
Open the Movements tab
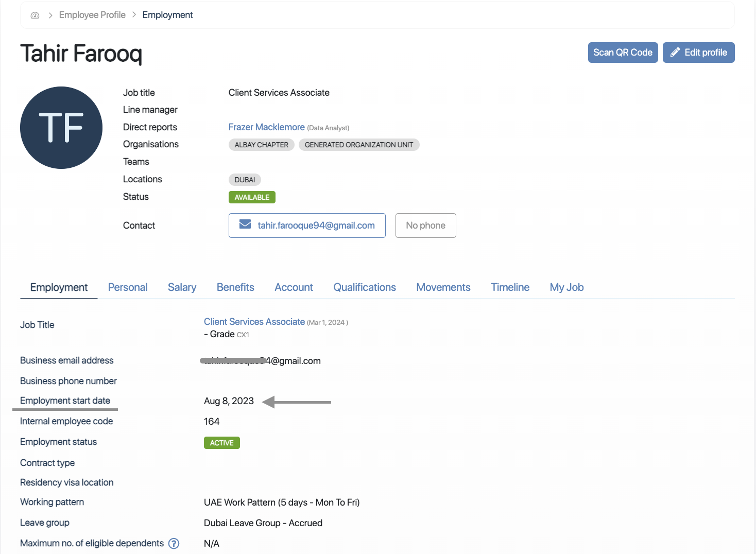443,287
